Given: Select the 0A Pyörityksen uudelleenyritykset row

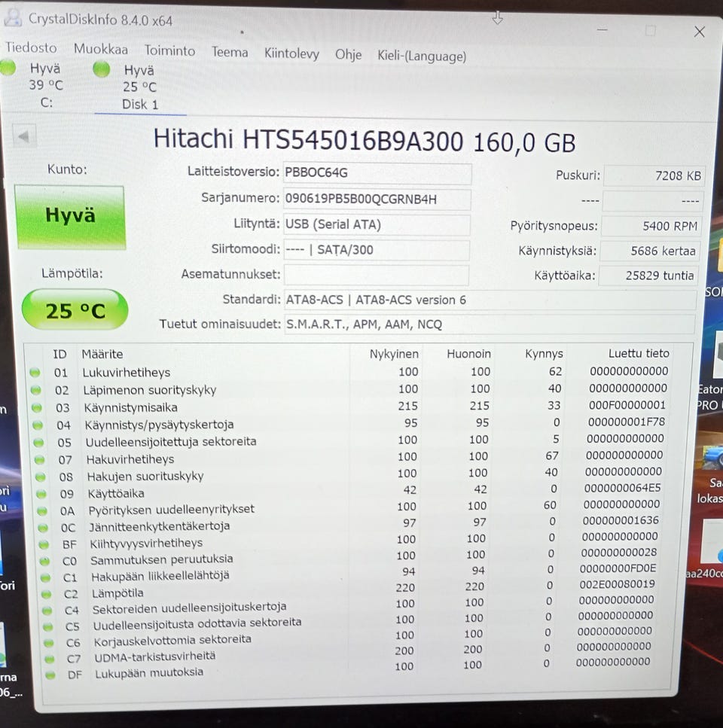Looking at the screenshot, I should click(349, 507).
